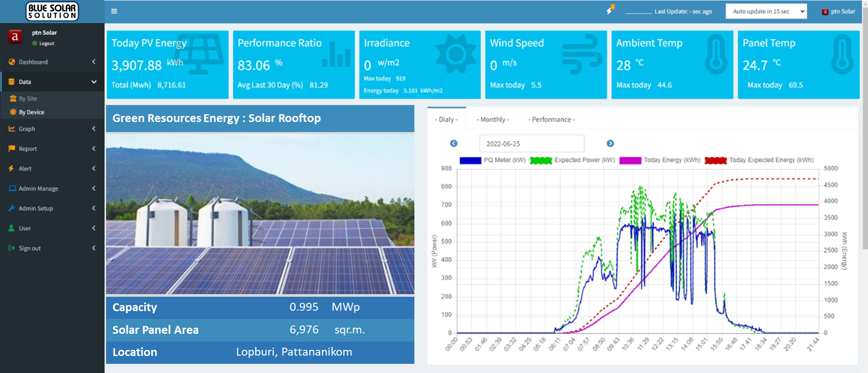Click the Data database icon

[x=12, y=81]
